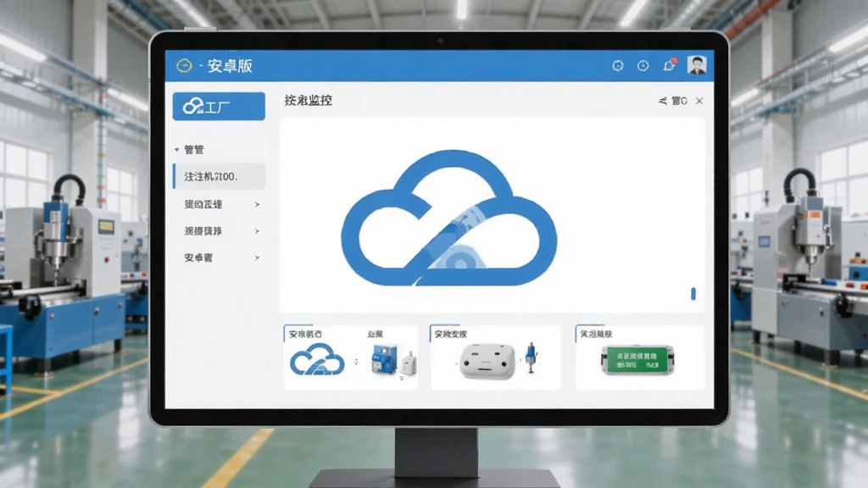The height and width of the screenshot is (488, 868).
Task: Open settings via the header gear icon
Action: pos(618,66)
